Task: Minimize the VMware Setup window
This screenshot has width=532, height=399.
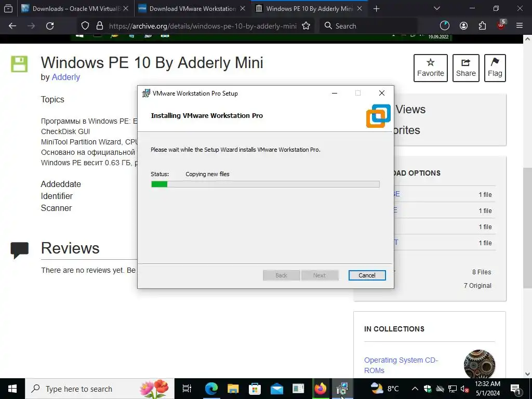Action: coord(335,93)
